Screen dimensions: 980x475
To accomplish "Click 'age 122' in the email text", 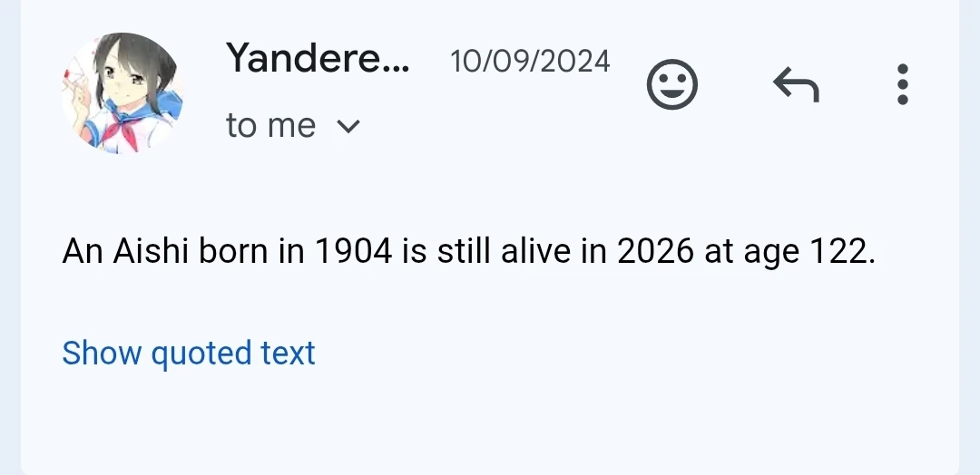I will pyautogui.click(x=808, y=253).
